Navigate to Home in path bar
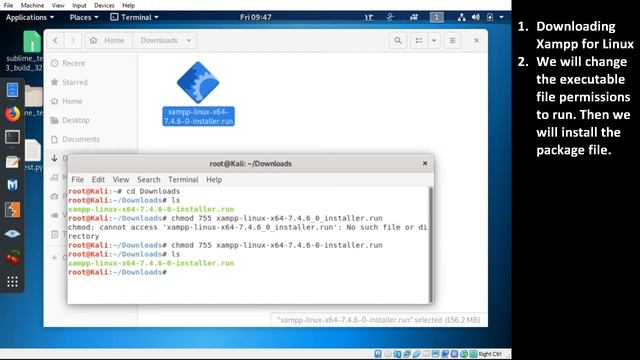 108,40
